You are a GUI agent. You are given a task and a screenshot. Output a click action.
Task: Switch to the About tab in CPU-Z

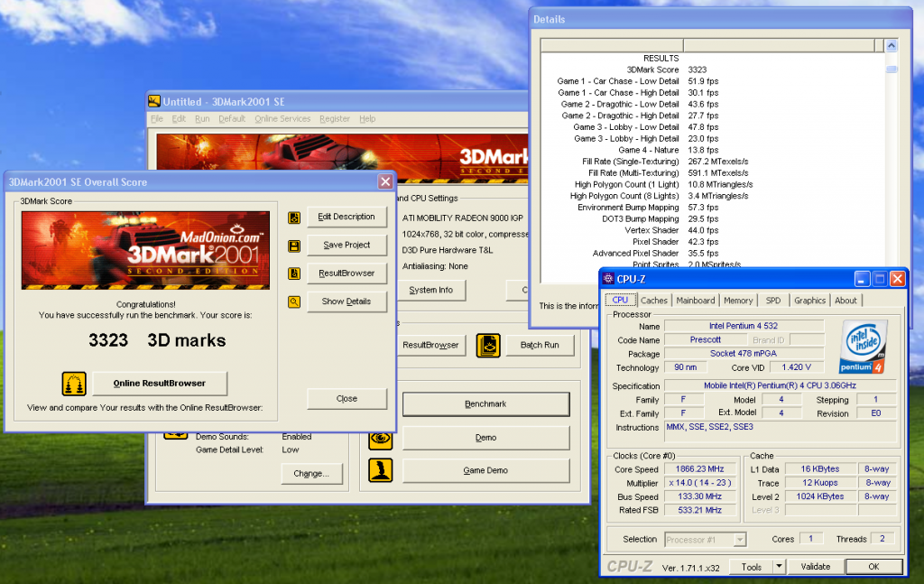pos(845,301)
